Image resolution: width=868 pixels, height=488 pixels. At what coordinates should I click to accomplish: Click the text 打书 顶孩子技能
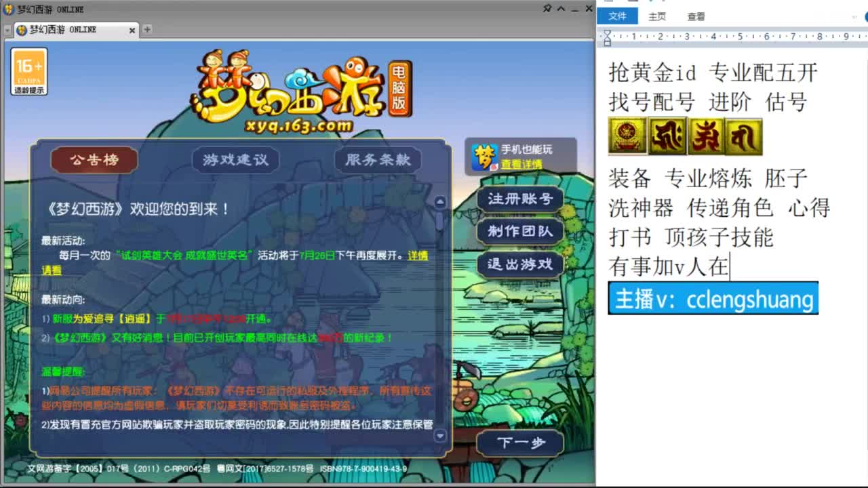pyautogui.click(x=691, y=237)
